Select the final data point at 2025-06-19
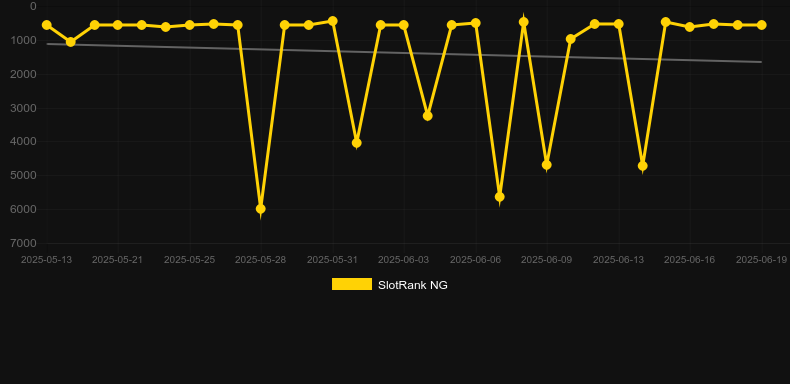Screen dimensions: 790x384 tap(761, 25)
